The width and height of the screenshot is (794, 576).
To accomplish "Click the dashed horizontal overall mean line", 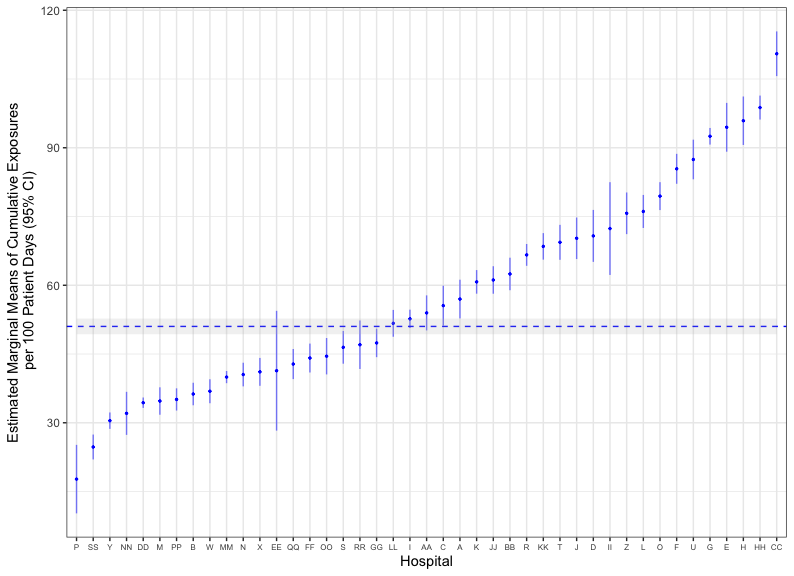I will 426,326.
